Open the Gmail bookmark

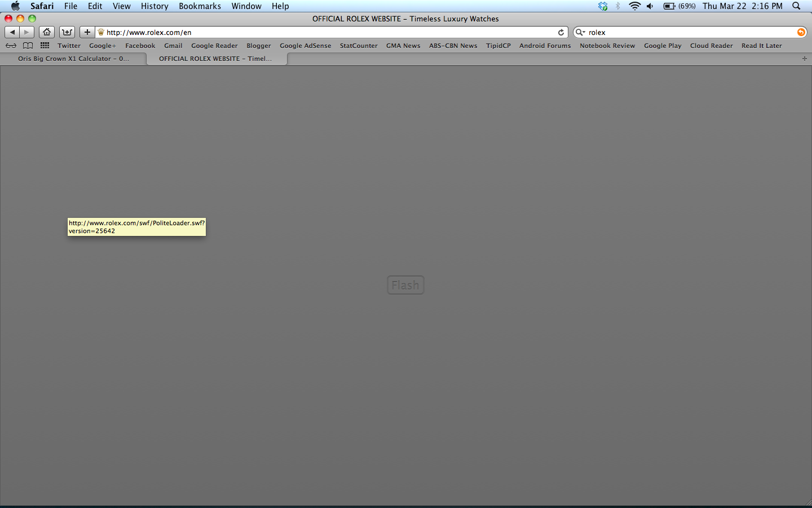(173, 46)
